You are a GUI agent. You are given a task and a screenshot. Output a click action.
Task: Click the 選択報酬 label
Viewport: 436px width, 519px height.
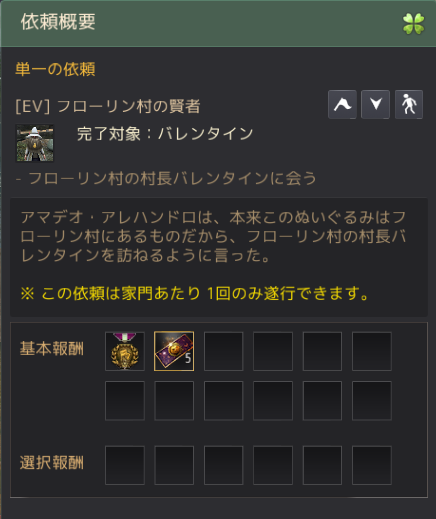[52, 463]
